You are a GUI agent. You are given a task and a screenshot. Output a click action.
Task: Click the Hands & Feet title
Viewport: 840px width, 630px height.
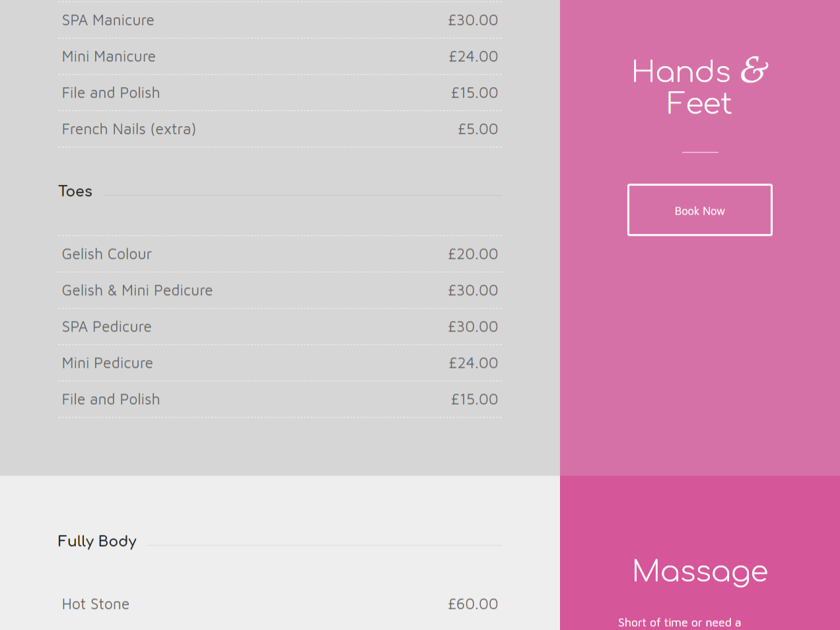tap(700, 87)
